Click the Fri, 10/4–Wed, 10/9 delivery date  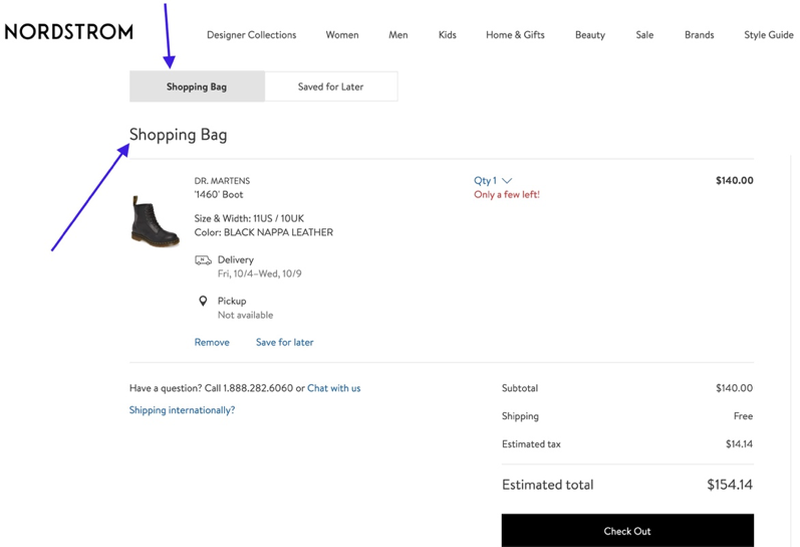(x=260, y=274)
